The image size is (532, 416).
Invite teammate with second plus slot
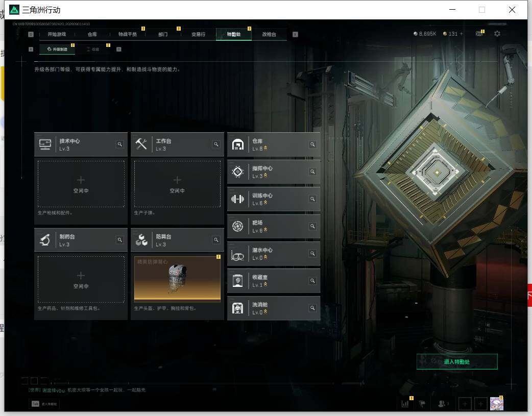[480, 404]
